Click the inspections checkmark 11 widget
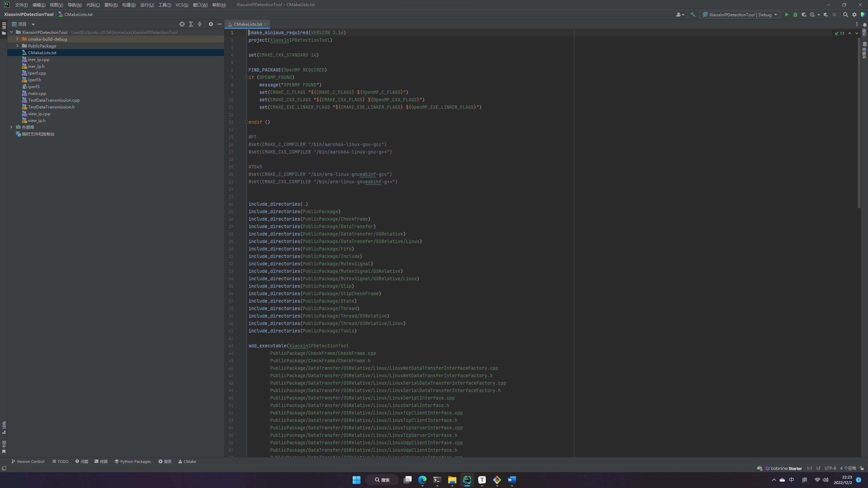 [x=840, y=33]
